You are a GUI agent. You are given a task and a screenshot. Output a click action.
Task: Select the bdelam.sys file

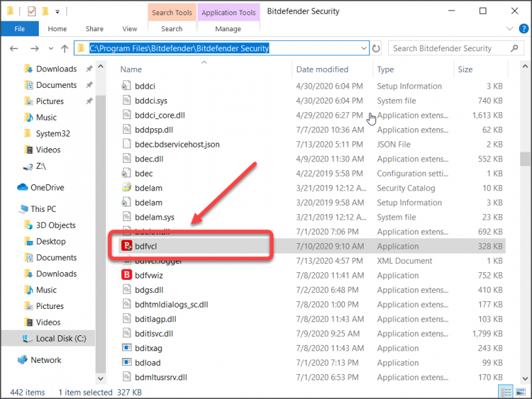(154, 217)
